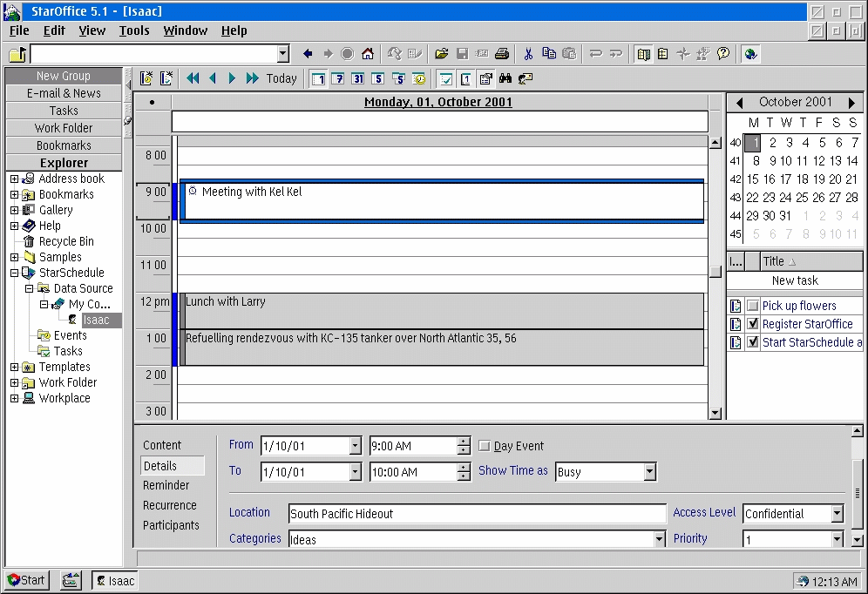Open the E-mail & News group
This screenshot has width=868, height=594.
[64, 93]
